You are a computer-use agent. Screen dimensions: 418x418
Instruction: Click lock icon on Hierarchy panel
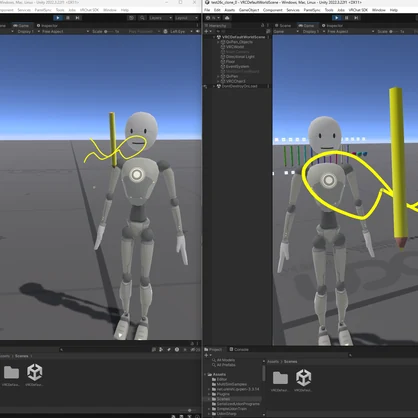tap(262, 25)
